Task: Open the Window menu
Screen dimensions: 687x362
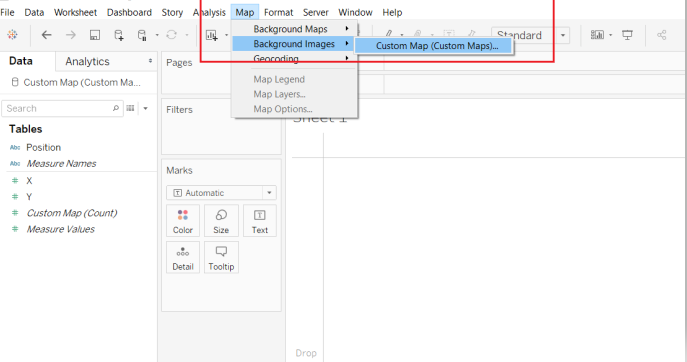Action: [x=355, y=12]
